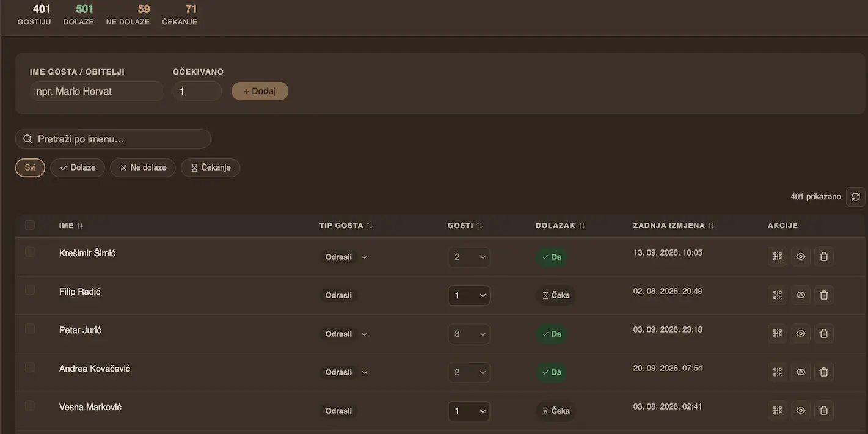Click the 59 Ne dolaze counter
This screenshot has height=434, width=868.
point(128,15)
